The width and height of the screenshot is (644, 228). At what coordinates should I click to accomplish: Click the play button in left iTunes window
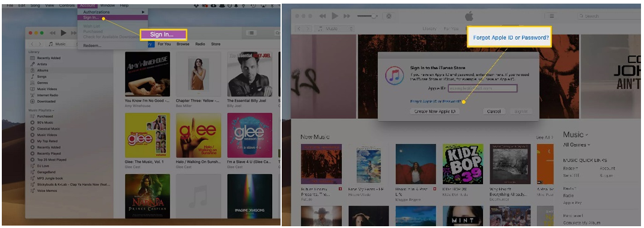pyautogui.click(x=63, y=33)
